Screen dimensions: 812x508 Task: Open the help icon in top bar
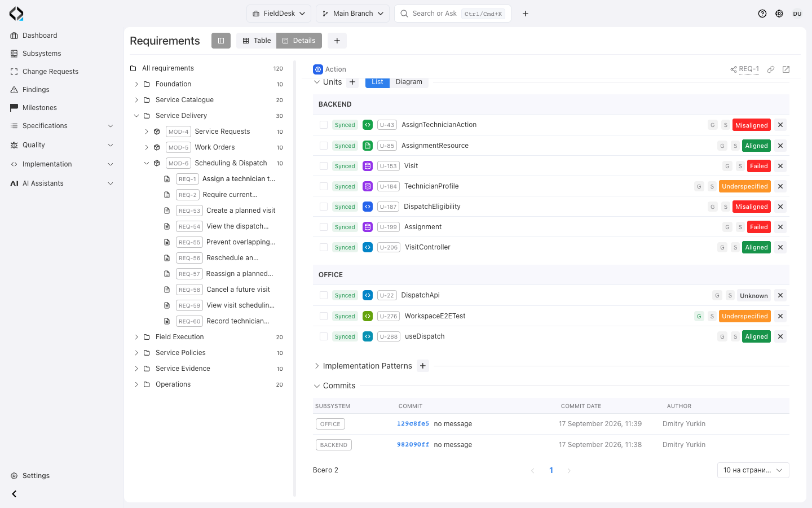[x=762, y=14]
